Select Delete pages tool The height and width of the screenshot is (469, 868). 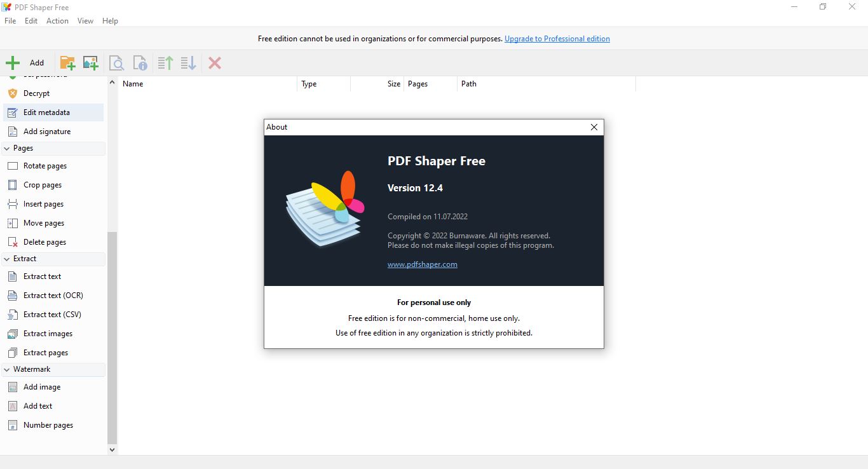pyautogui.click(x=54, y=242)
